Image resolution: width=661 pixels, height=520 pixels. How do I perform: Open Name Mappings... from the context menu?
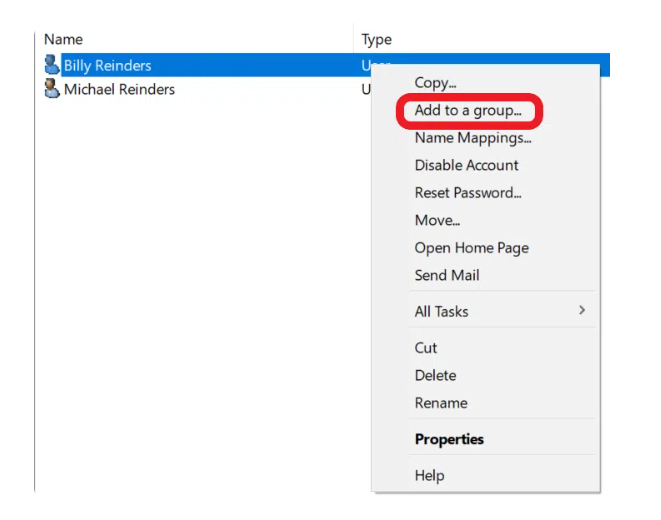472,138
